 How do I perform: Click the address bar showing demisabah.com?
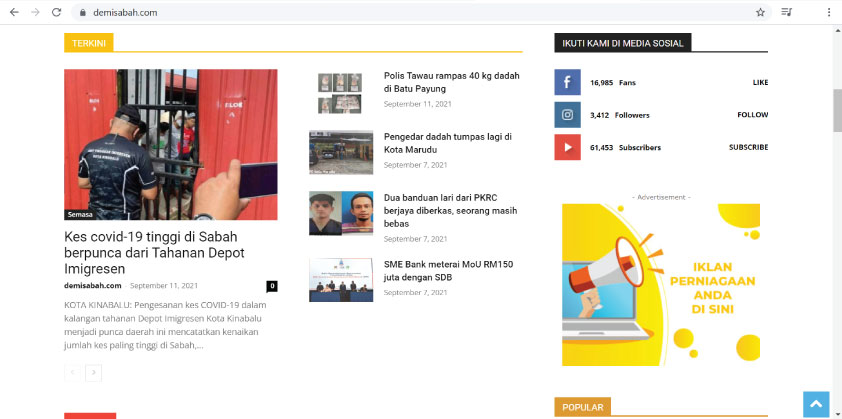[400, 12]
